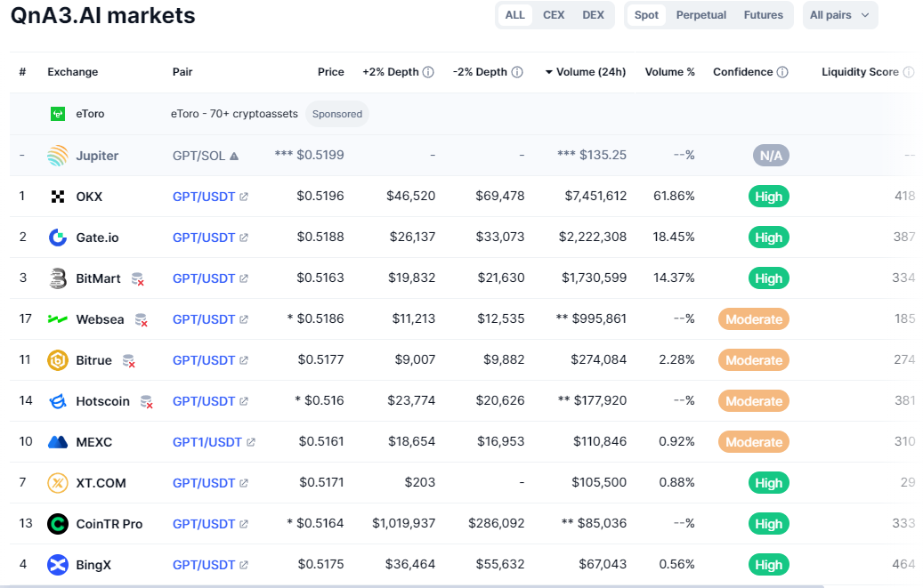923x588 pixels.
Task: Sort by the Volume % column header
Action: click(670, 72)
